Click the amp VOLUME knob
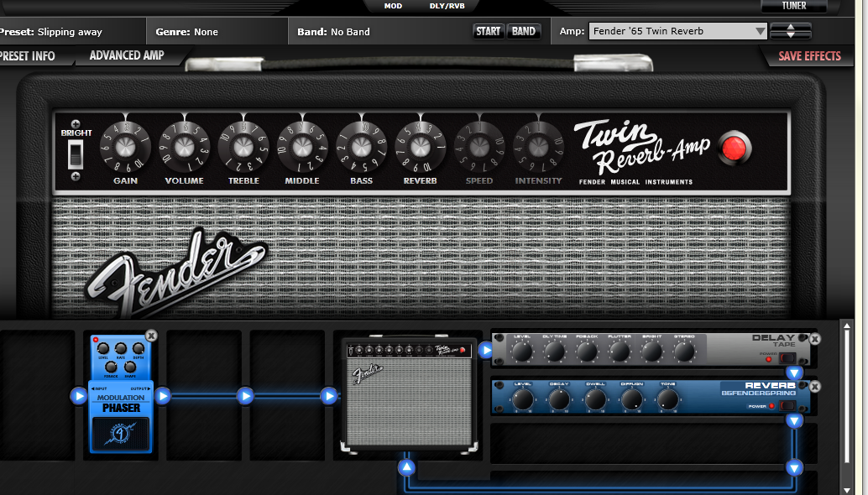The image size is (868, 495). pos(185,147)
